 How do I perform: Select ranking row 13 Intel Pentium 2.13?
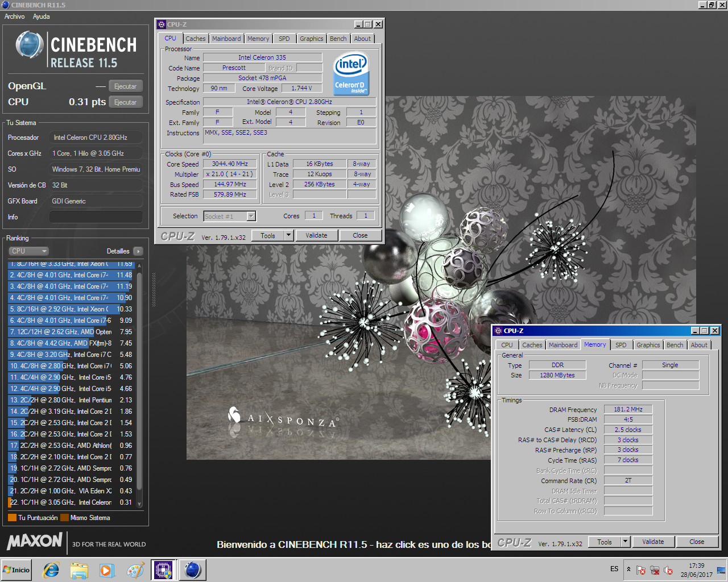(71, 400)
